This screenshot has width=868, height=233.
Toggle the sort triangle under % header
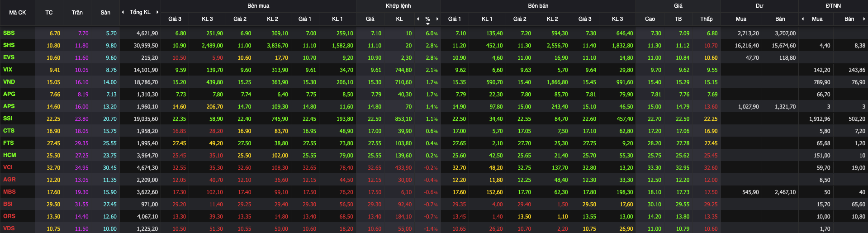point(428,24)
